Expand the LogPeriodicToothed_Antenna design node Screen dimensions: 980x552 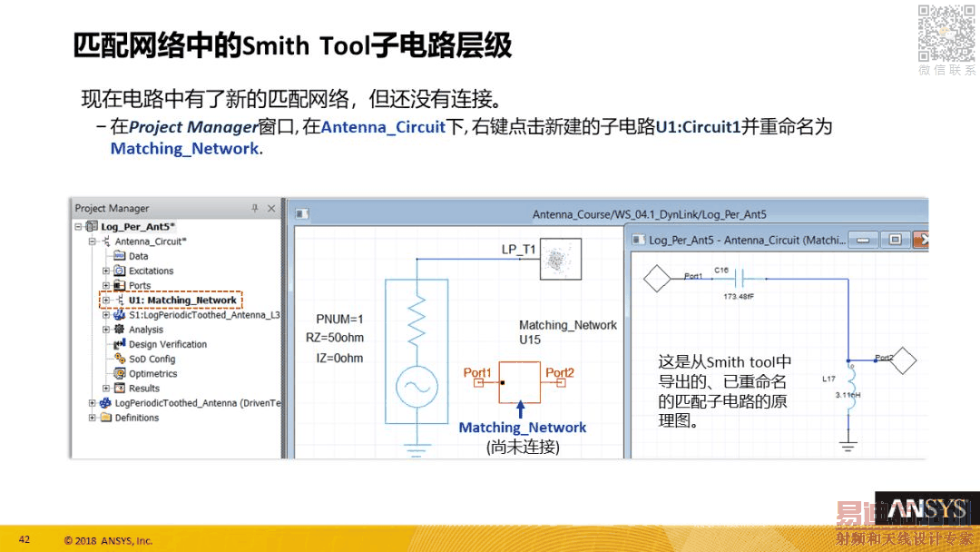pos(93,403)
